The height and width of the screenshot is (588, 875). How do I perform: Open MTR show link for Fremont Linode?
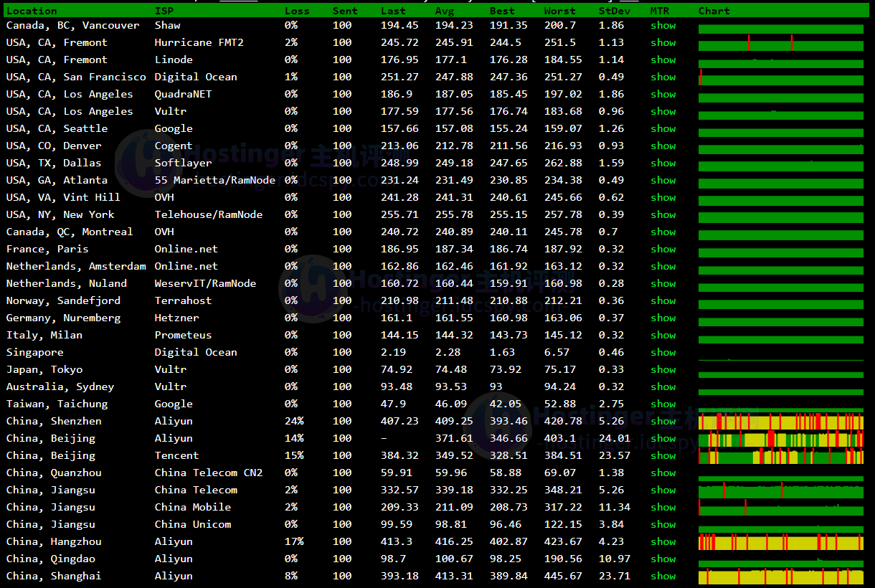663,60
